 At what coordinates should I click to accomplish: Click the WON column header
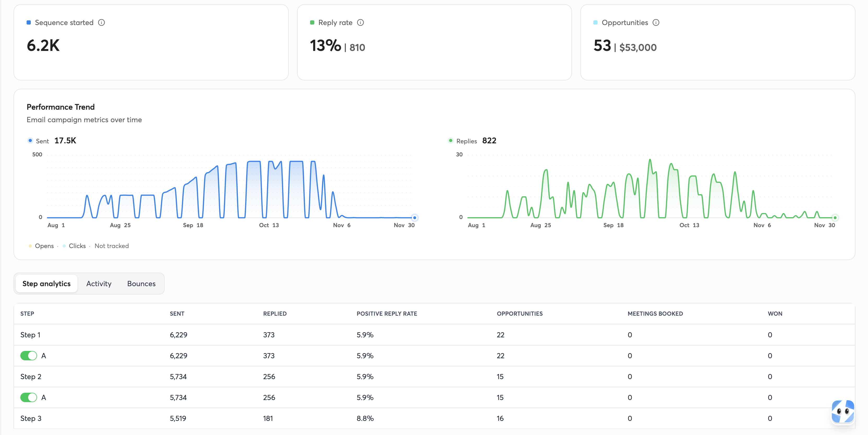[775, 314]
